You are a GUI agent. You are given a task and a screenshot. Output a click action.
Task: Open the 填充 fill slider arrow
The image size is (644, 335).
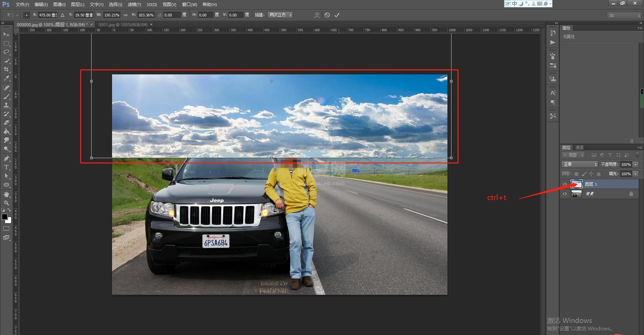636,174
